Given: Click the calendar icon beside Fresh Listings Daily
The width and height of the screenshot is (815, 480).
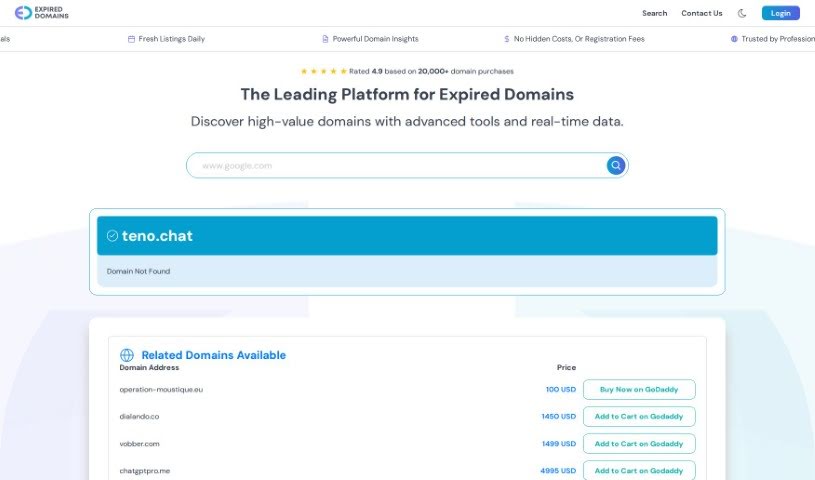Looking at the screenshot, I should click(131, 39).
